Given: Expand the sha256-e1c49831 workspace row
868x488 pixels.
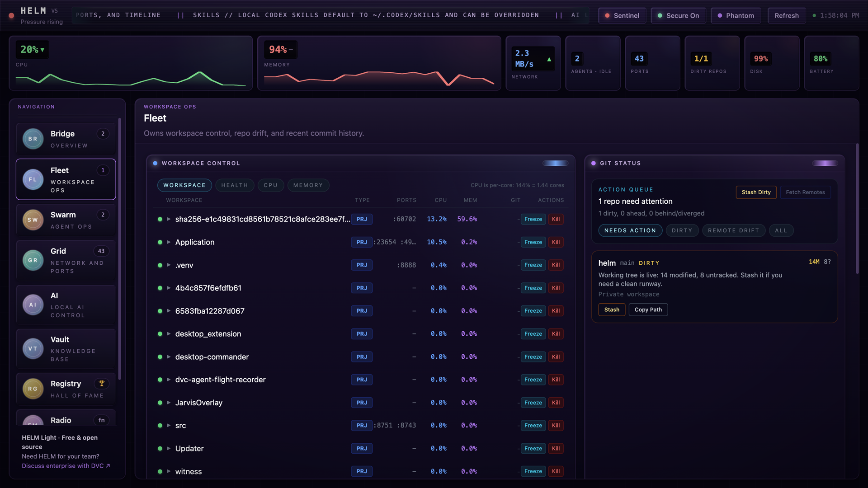Looking at the screenshot, I should point(169,219).
